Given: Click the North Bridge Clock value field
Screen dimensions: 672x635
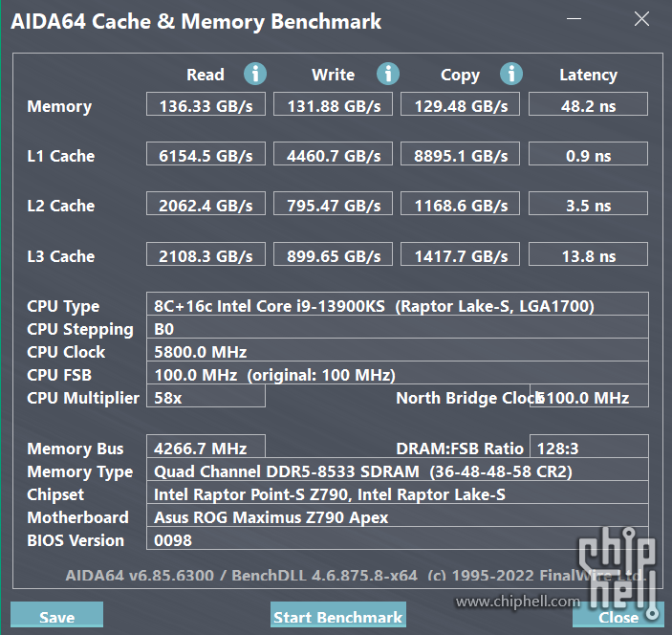Looking at the screenshot, I should point(589,396).
